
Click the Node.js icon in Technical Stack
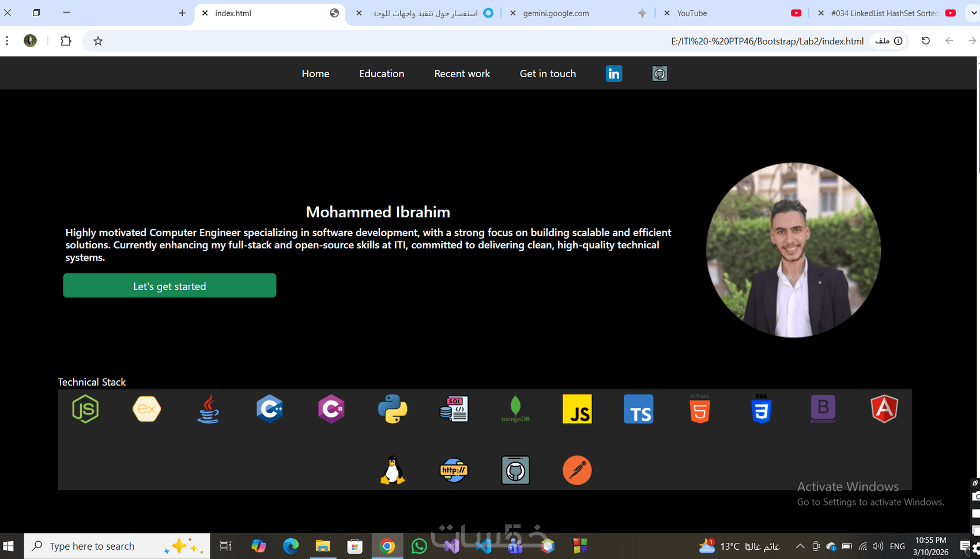tap(85, 409)
